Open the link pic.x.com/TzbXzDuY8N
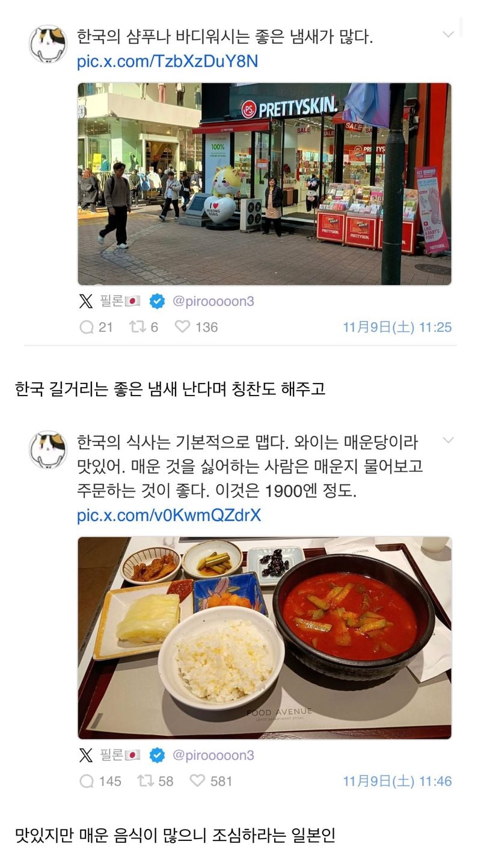481x868 pixels. tap(167, 62)
